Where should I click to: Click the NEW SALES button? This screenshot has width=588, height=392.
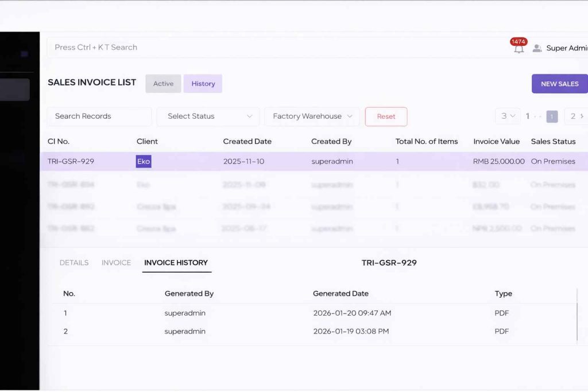coord(559,83)
